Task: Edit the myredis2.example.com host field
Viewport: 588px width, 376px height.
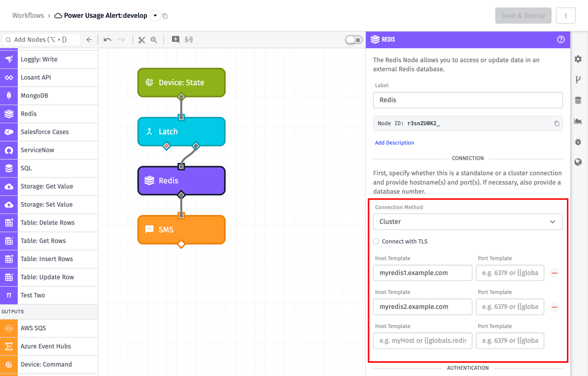Action: [423, 307]
